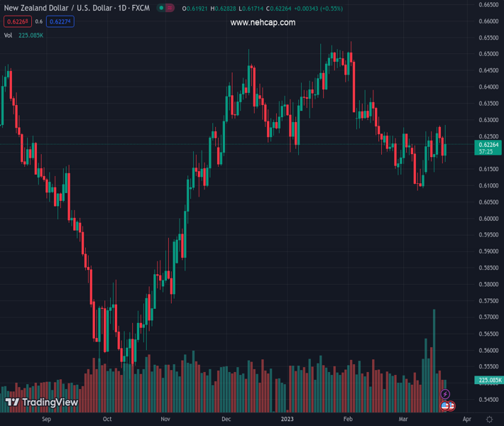Click the Oct label on time axis
The height and width of the screenshot is (426, 504).
pos(107,420)
